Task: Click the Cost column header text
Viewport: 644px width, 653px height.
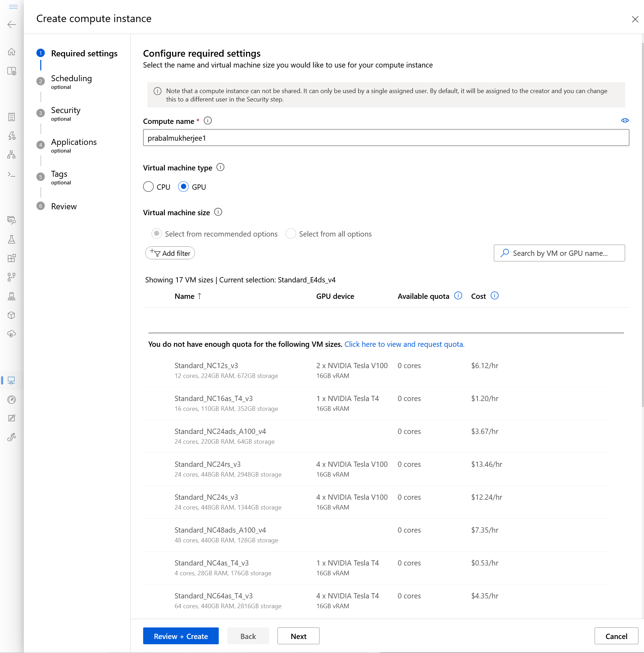Action: pos(478,296)
